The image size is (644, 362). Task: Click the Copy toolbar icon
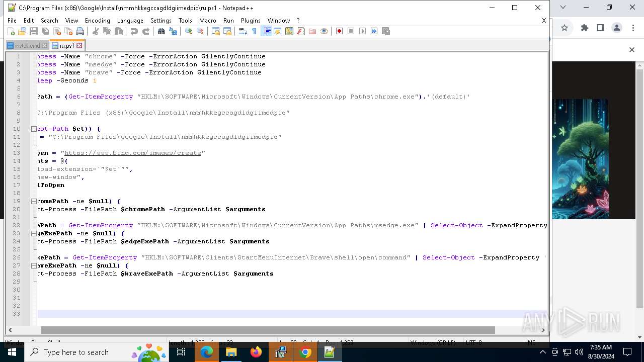point(107,31)
